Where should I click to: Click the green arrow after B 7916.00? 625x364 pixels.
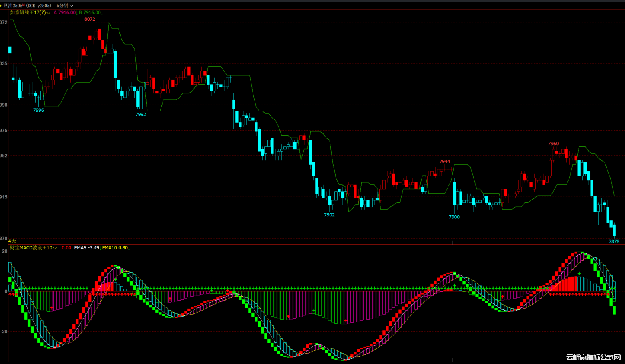102,13
